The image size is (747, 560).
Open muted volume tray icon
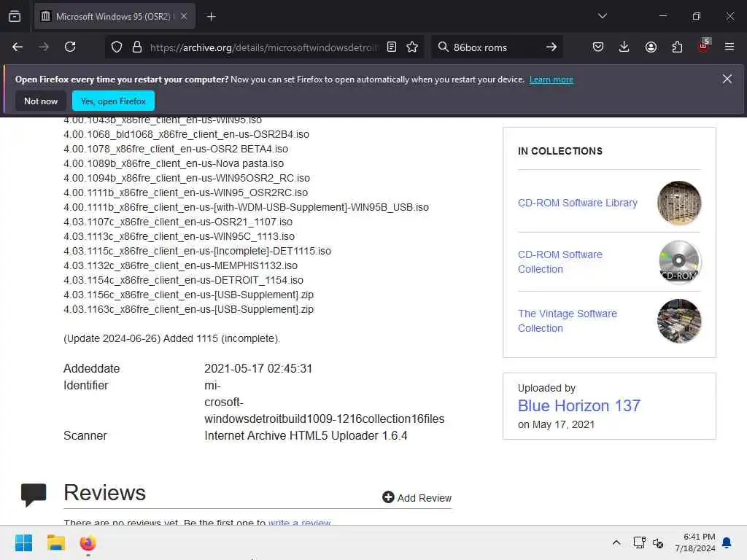pos(658,542)
